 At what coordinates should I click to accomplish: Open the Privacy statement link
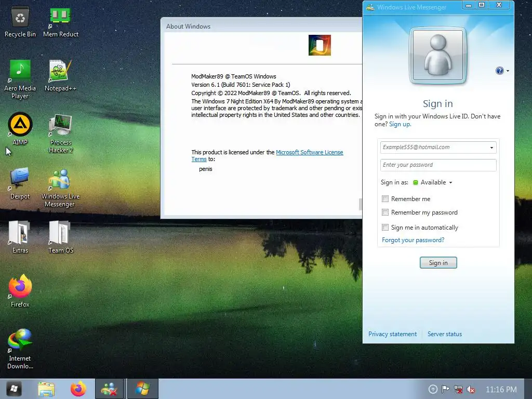(393, 334)
